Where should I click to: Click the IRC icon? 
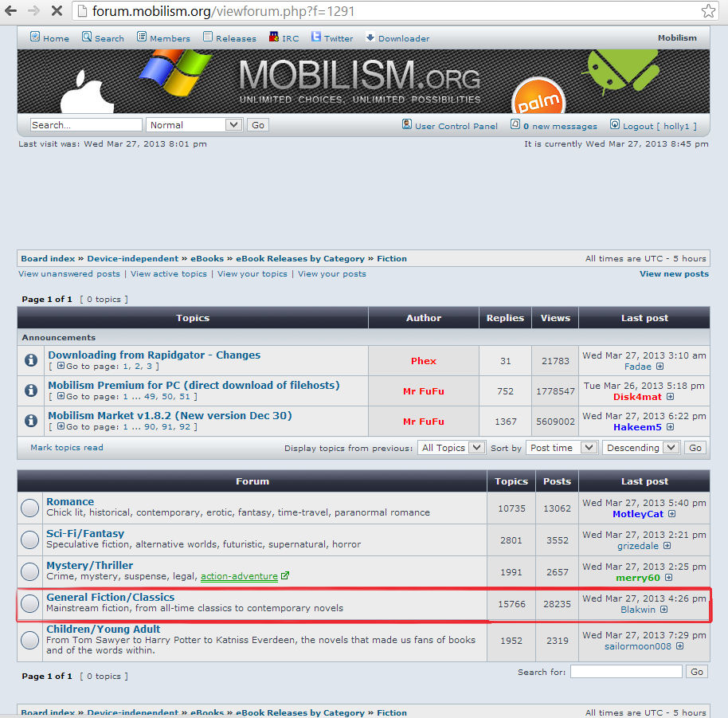pos(274,37)
